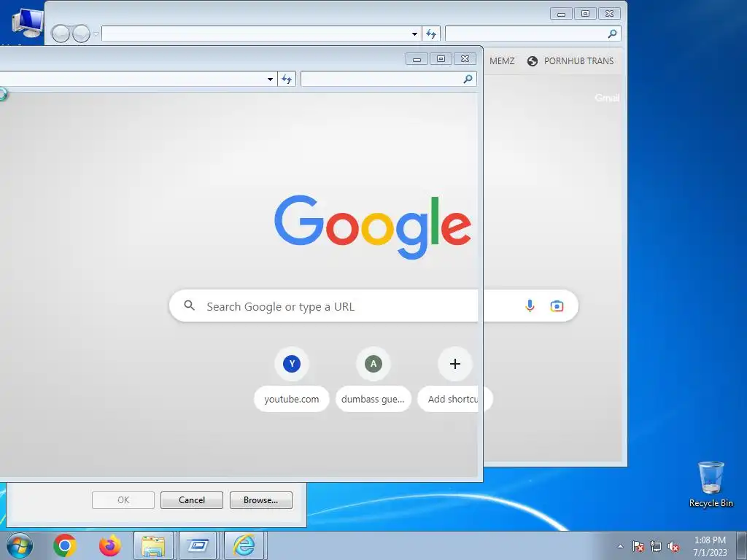
Task: Select the Computer desktop icon
Action: pos(27,23)
